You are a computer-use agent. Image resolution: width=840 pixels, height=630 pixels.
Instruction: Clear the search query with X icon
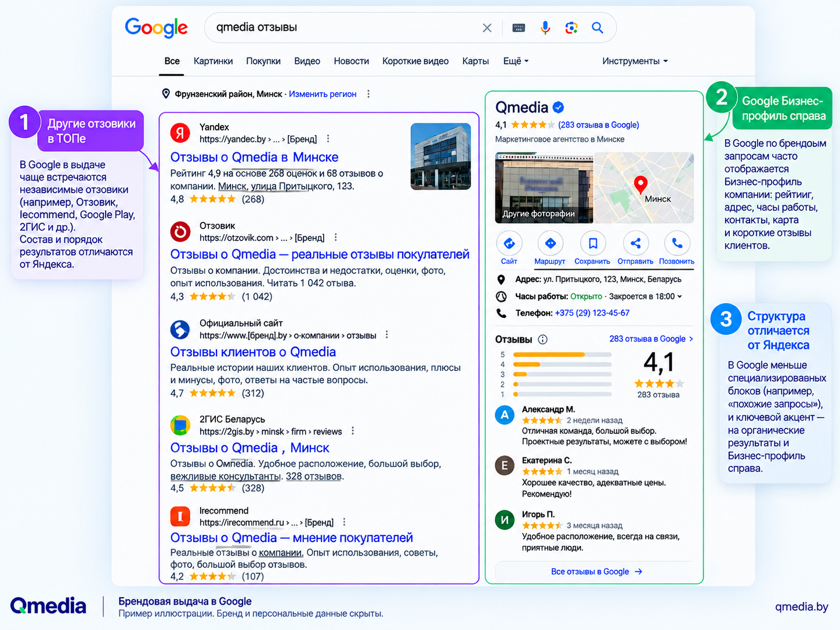[x=487, y=28]
